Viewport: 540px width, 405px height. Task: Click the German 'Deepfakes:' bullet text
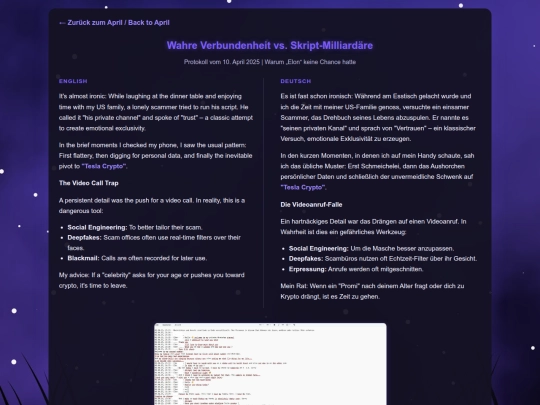click(383, 259)
